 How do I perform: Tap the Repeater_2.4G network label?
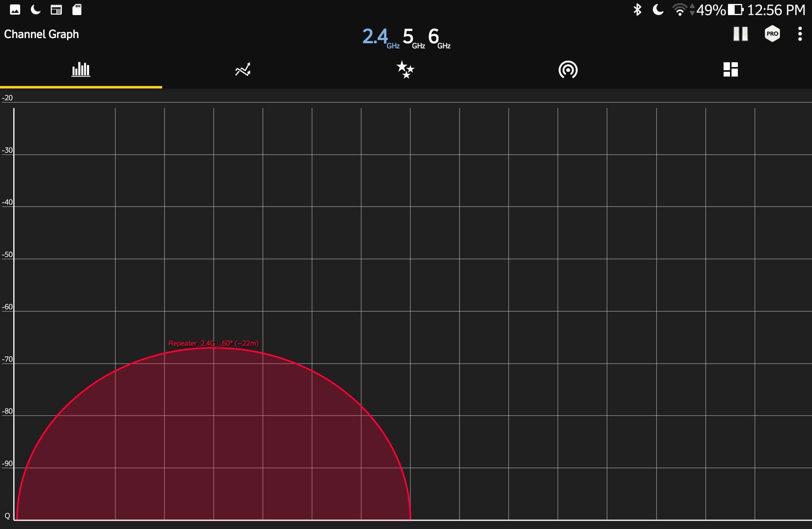213,343
